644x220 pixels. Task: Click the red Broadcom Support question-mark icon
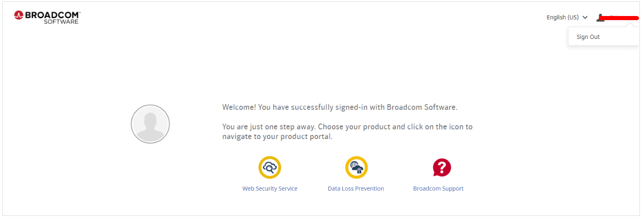[442, 167]
